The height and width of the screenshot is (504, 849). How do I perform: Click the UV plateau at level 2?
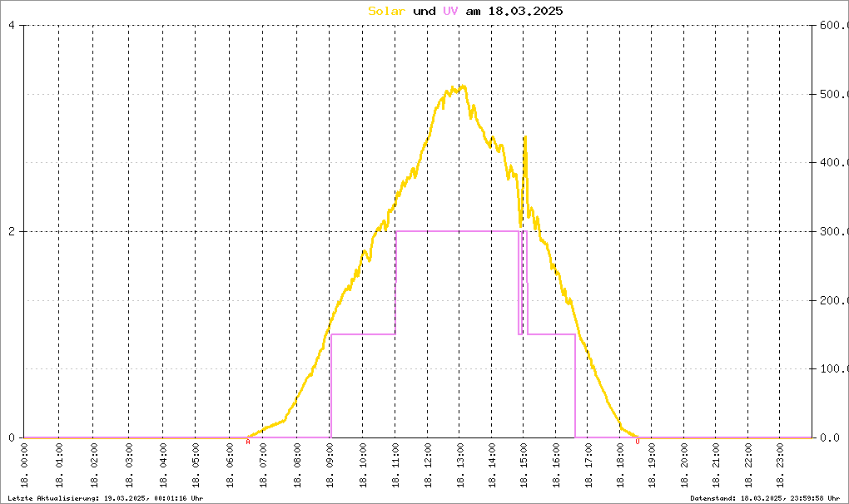pyautogui.click(x=458, y=231)
